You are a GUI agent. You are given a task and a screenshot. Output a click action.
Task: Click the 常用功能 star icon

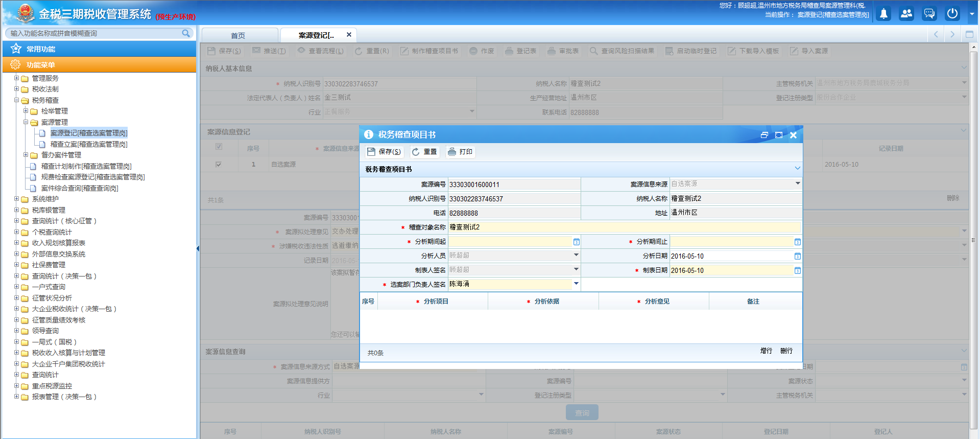(x=16, y=49)
